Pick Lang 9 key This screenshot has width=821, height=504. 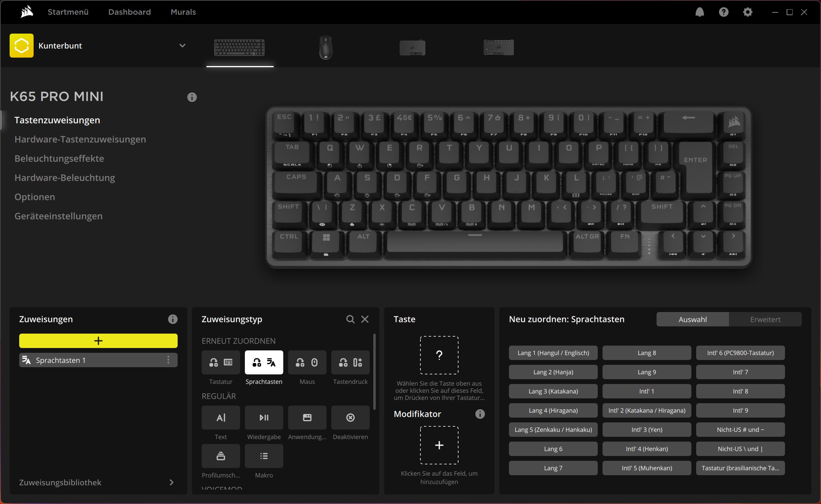647,372
